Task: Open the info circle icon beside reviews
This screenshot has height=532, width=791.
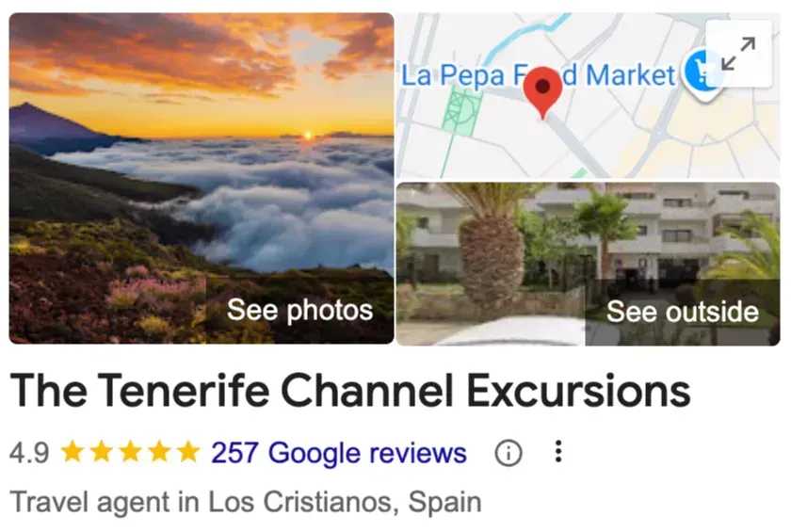Action: (x=508, y=453)
